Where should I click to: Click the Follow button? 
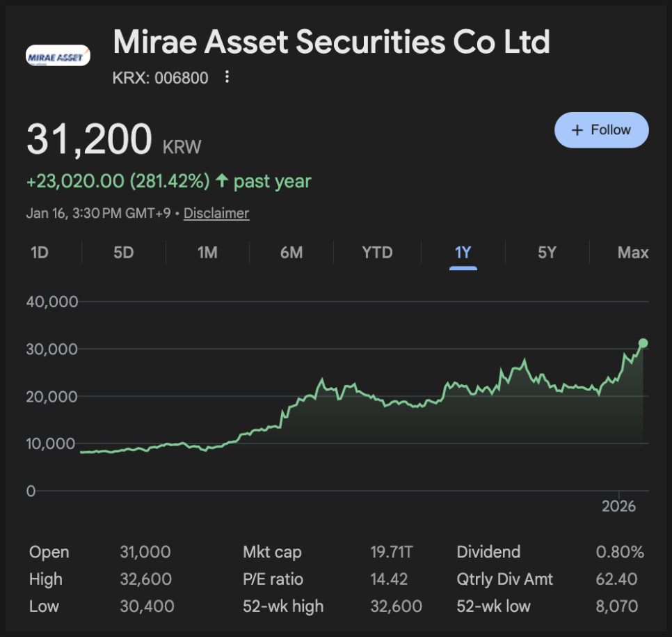(601, 130)
